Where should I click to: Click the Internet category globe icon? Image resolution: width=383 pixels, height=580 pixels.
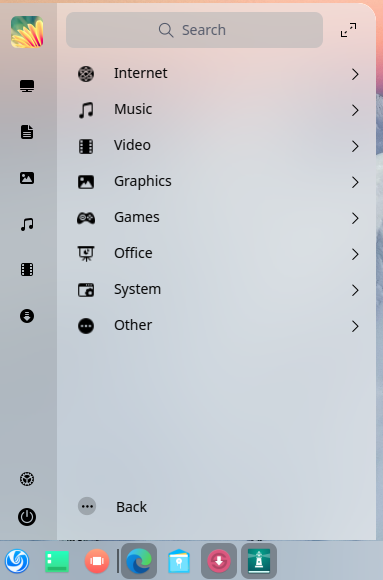(x=86, y=74)
